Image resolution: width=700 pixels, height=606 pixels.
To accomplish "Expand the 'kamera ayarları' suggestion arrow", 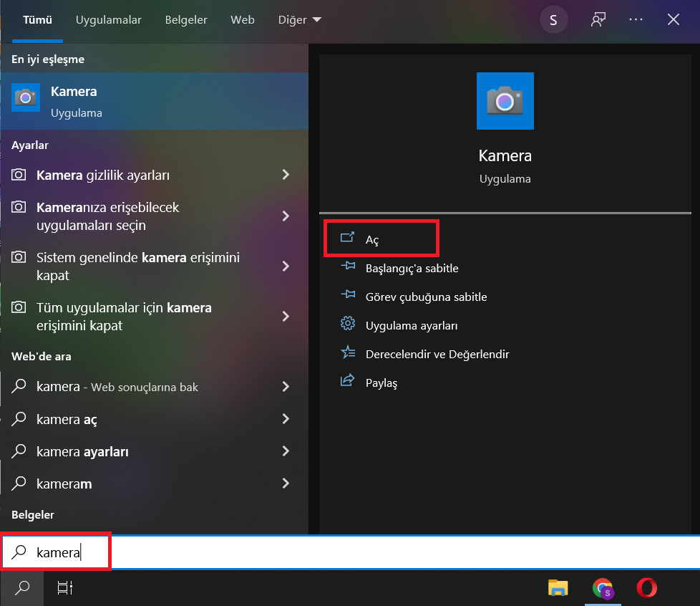I will tap(286, 451).
